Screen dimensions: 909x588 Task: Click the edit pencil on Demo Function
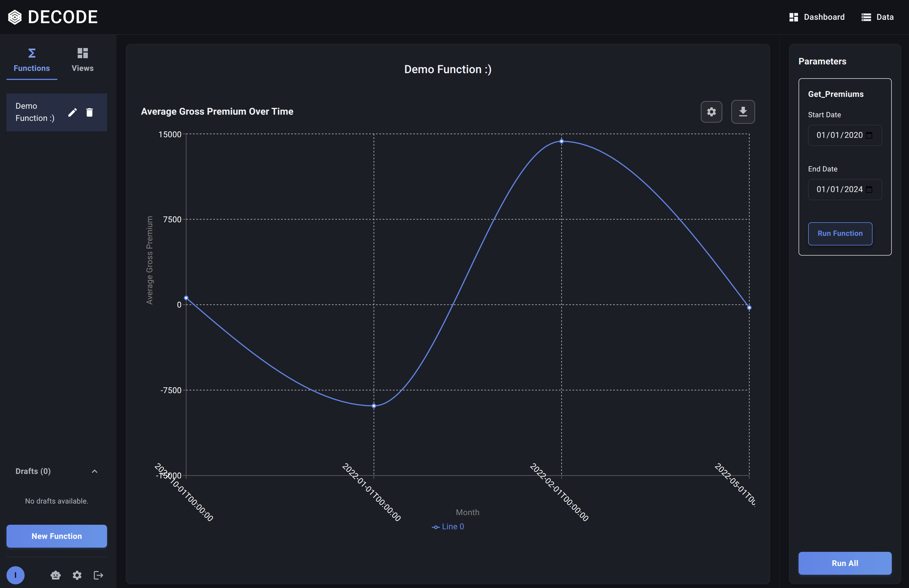click(73, 112)
